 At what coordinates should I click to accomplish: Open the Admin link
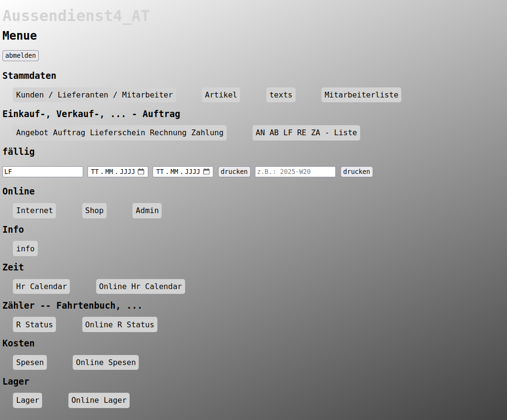click(147, 211)
